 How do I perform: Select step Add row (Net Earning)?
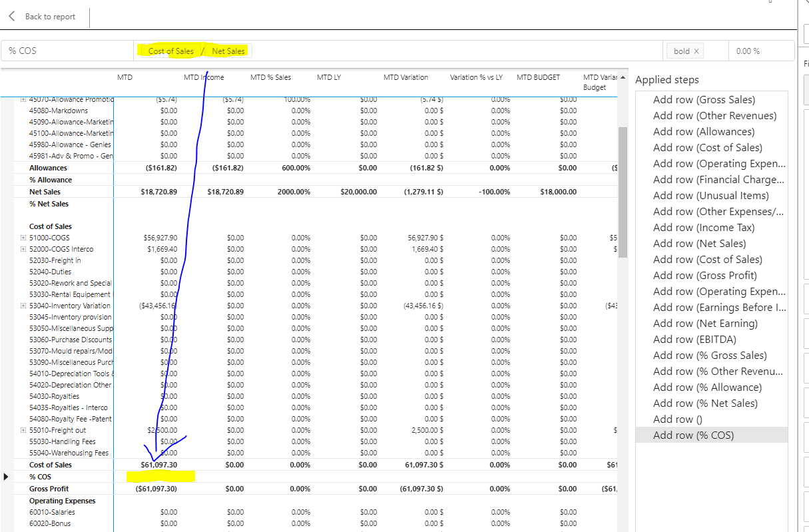tap(705, 324)
